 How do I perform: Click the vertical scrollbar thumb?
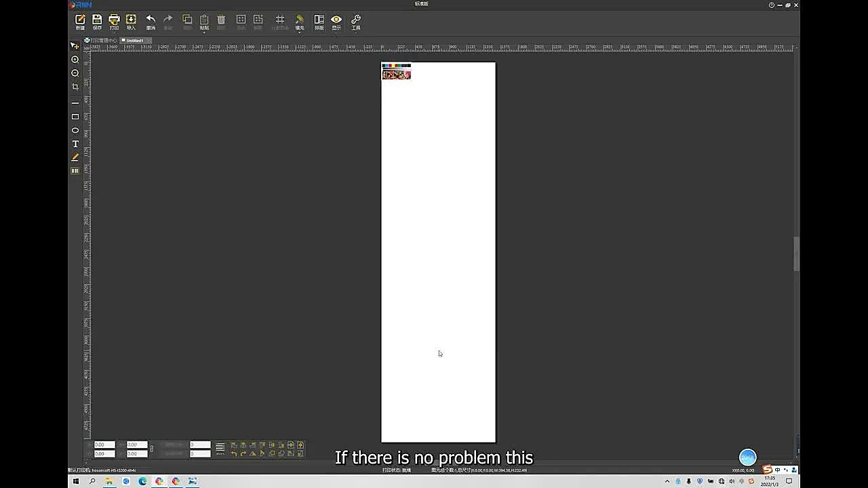point(797,254)
